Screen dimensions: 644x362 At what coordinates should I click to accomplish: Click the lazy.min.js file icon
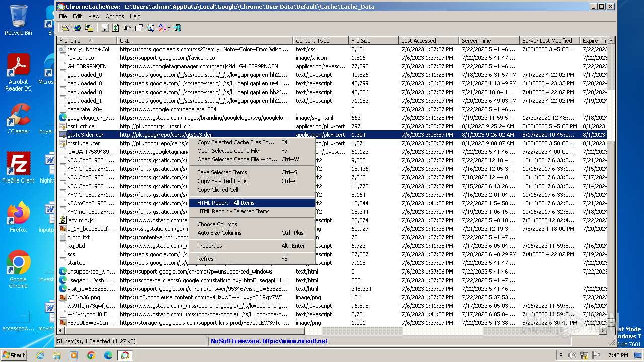(63, 220)
